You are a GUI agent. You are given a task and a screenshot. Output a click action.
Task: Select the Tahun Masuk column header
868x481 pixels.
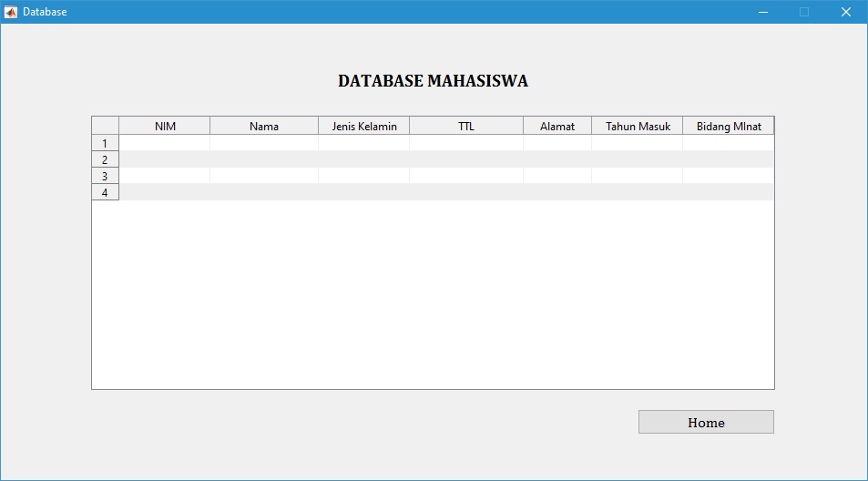(638, 127)
